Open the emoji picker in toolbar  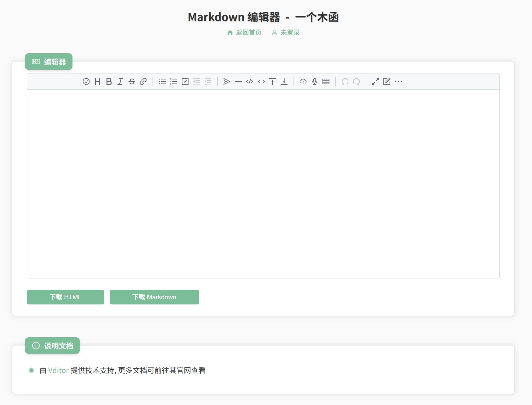coord(86,81)
